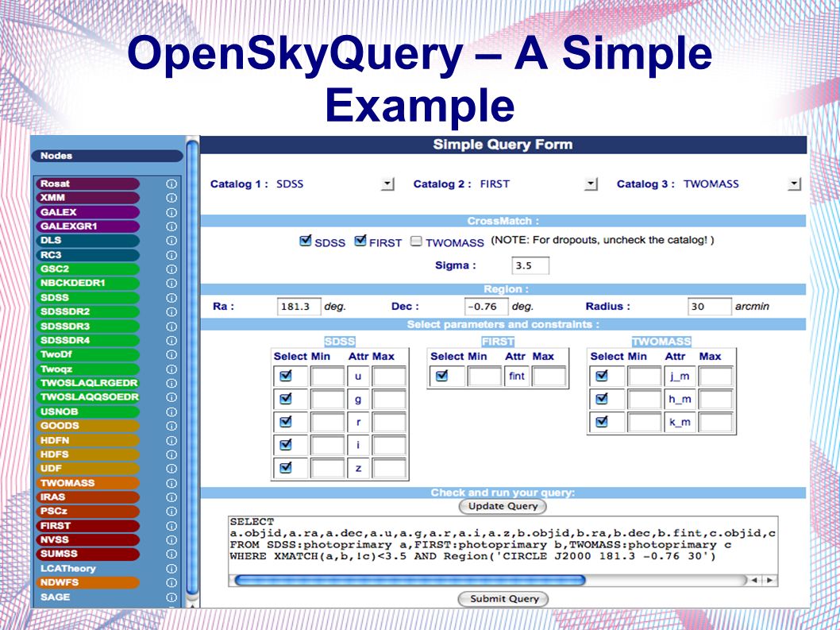The image size is (840, 630).
Task: Check TWOMASS in CrossMatch section
Action: [x=416, y=242]
